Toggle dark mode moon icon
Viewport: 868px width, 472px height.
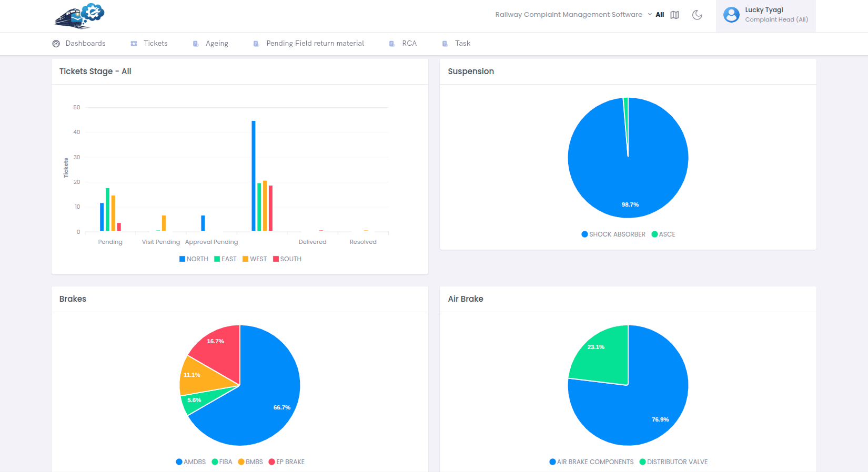pos(697,15)
